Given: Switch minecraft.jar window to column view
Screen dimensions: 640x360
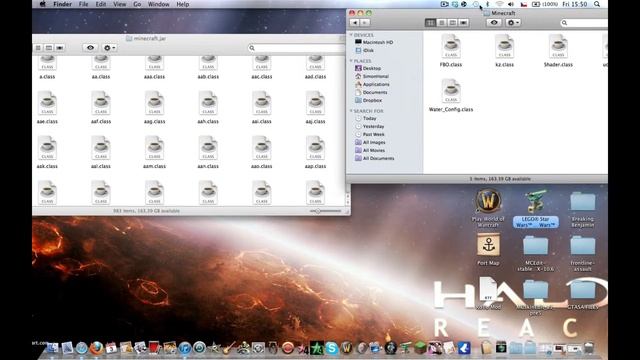Looking at the screenshot, I should (x=49, y=48).
